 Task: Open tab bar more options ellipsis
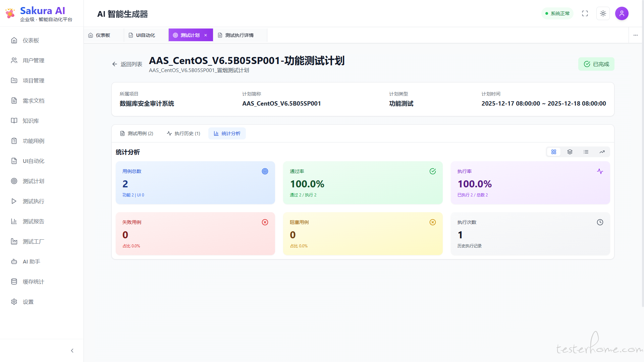coord(636,35)
